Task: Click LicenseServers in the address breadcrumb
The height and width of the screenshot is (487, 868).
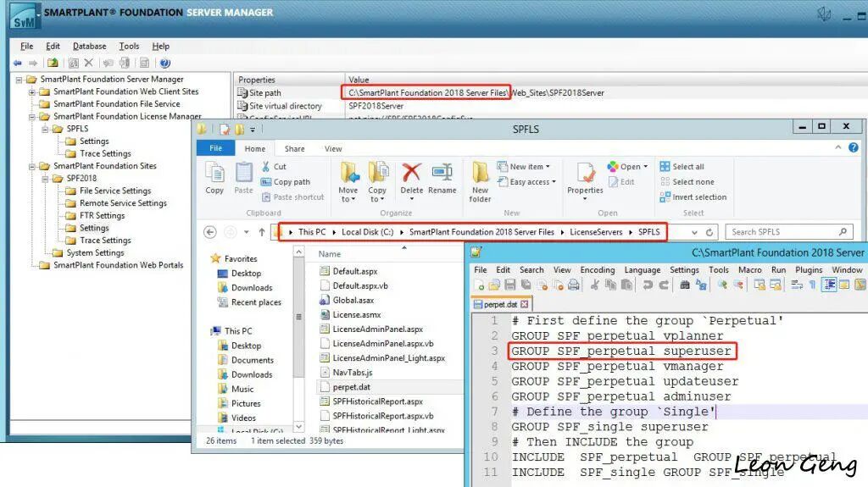Action: (596, 232)
